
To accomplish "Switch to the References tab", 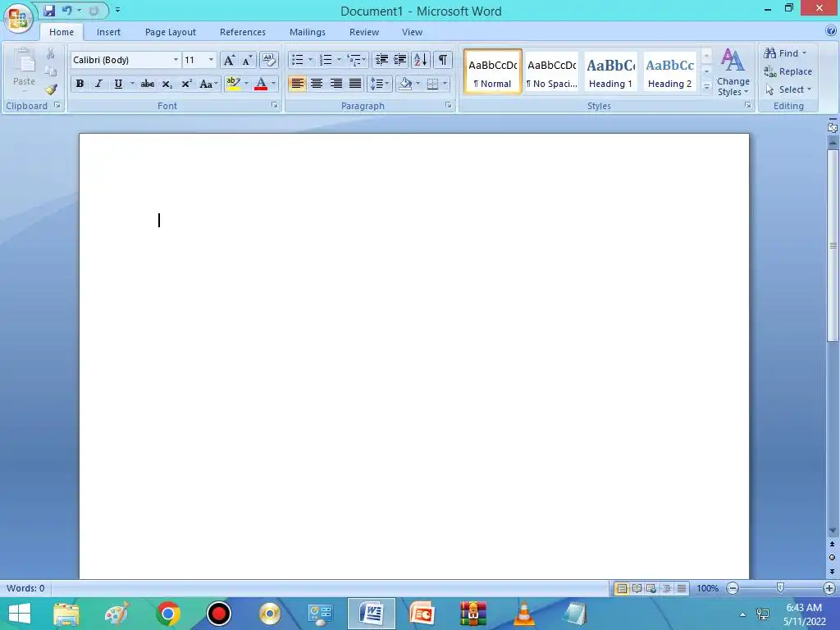I will point(243,32).
